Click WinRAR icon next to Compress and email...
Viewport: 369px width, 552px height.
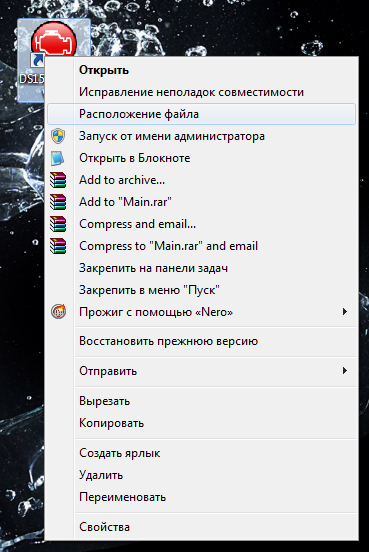(x=58, y=224)
